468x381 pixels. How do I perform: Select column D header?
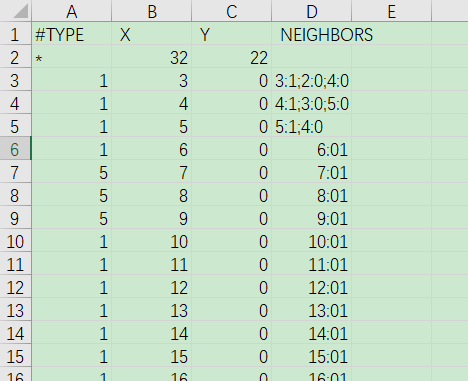click(311, 11)
